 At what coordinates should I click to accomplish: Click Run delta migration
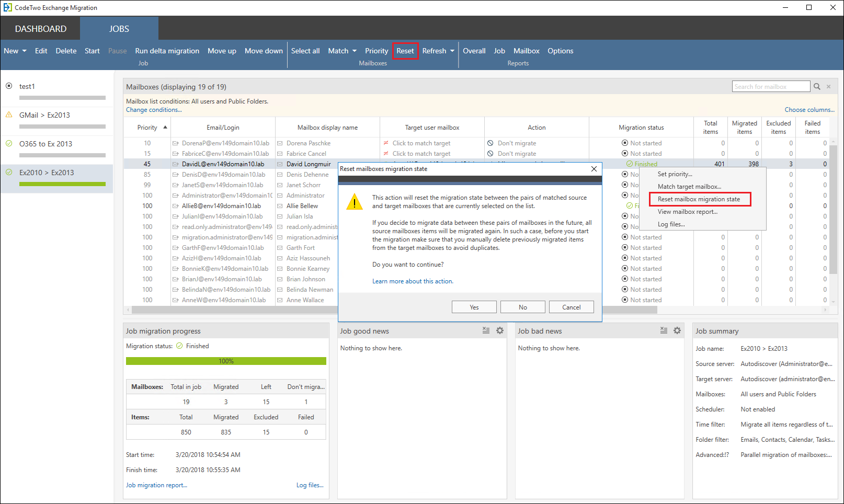(x=167, y=51)
